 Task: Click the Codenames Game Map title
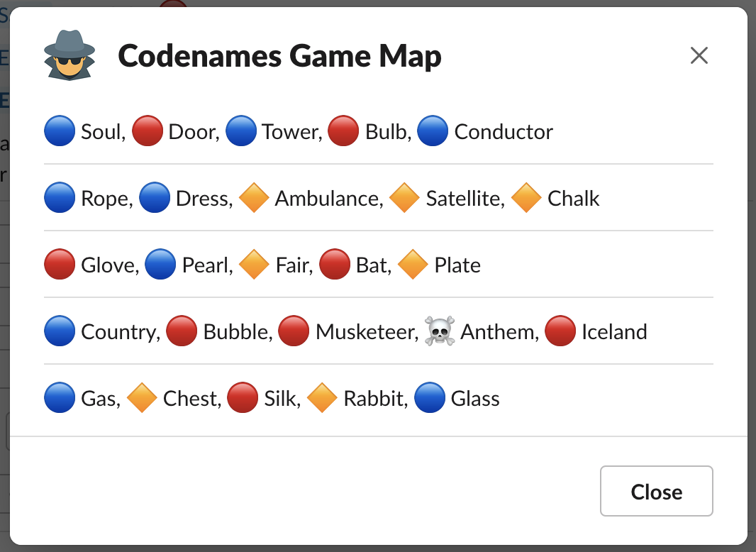[280, 56]
